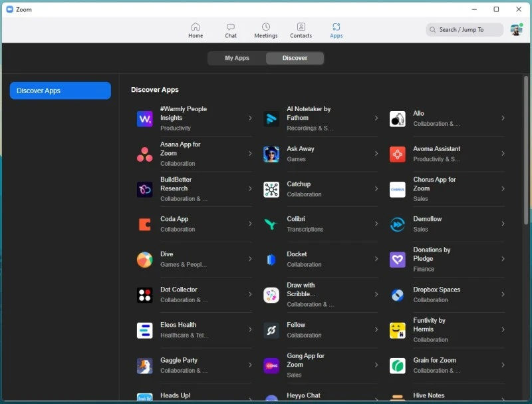Open the Dot Collector icon
The height and width of the screenshot is (404, 532).
click(144, 295)
